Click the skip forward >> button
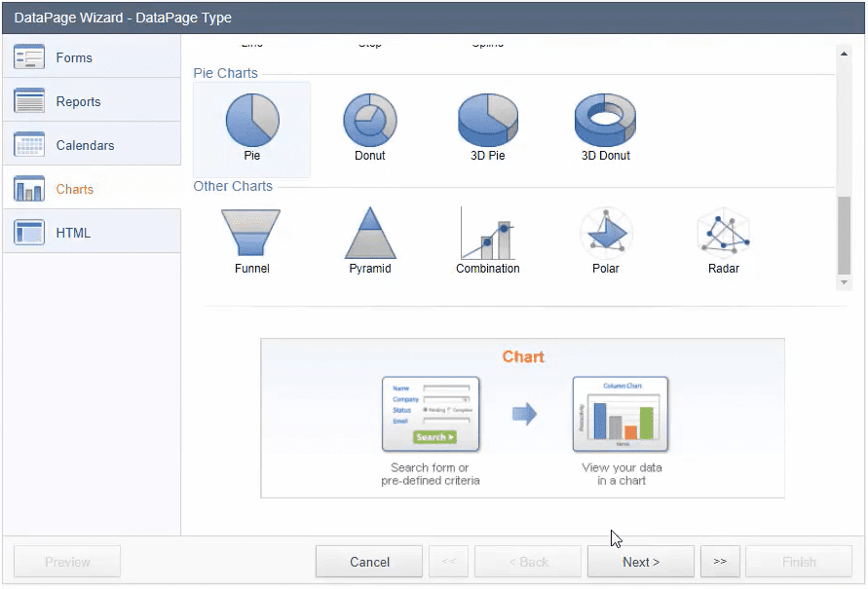This screenshot has width=868, height=589. tap(720, 562)
